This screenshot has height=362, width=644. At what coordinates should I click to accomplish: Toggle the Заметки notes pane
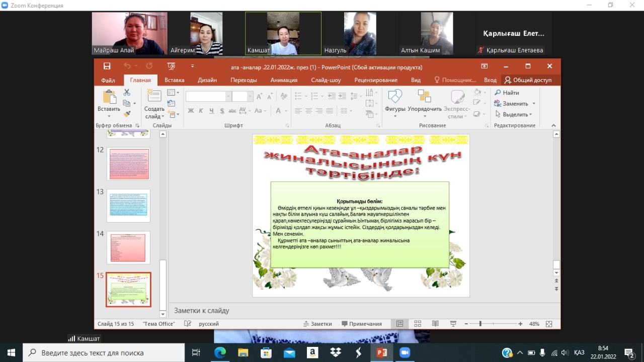click(x=317, y=324)
